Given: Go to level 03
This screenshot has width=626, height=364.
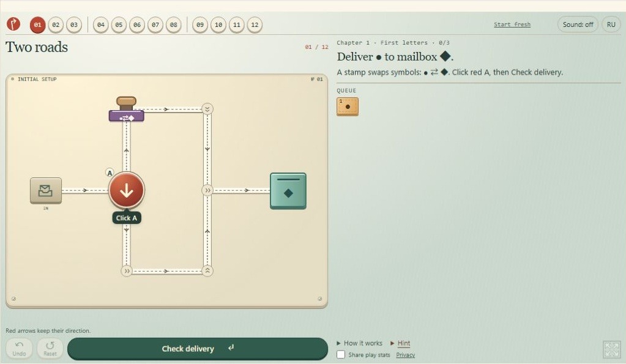Looking at the screenshot, I should click(74, 24).
